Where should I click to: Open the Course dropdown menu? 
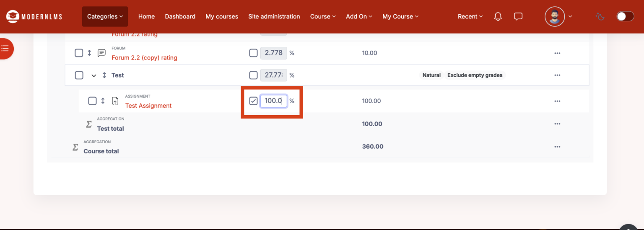tap(323, 16)
